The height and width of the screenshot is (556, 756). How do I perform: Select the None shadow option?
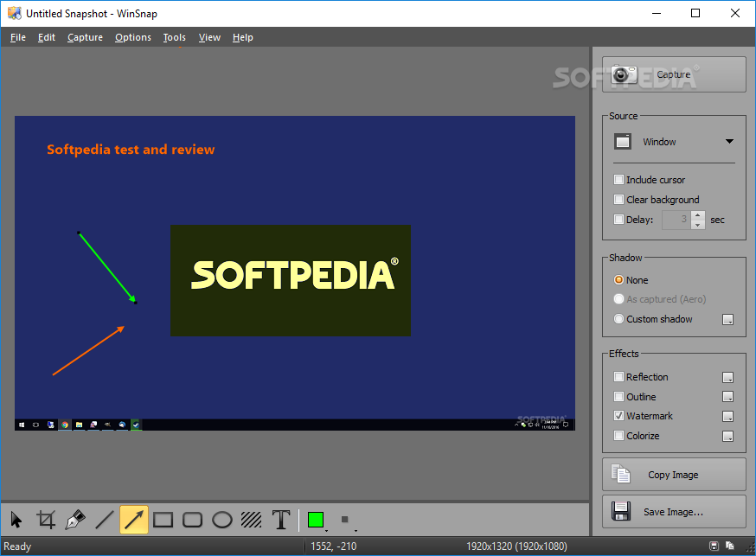pyautogui.click(x=618, y=280)
